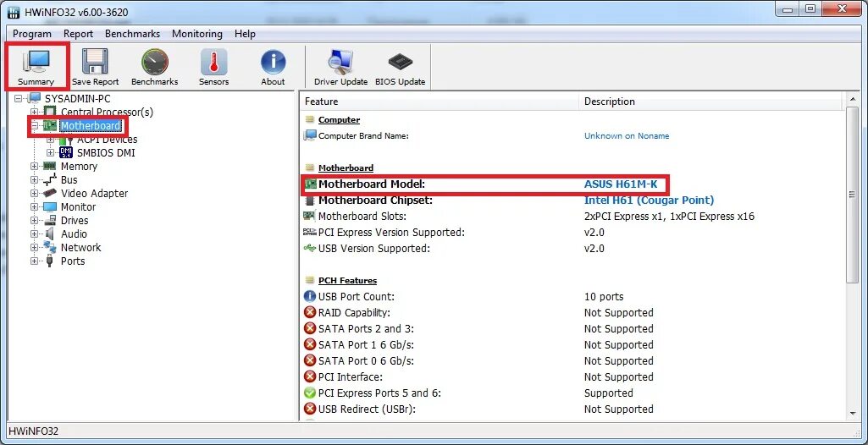Screen dimensions: 868x445
Task: Expand the Network tree node
Action: (35, 247)
